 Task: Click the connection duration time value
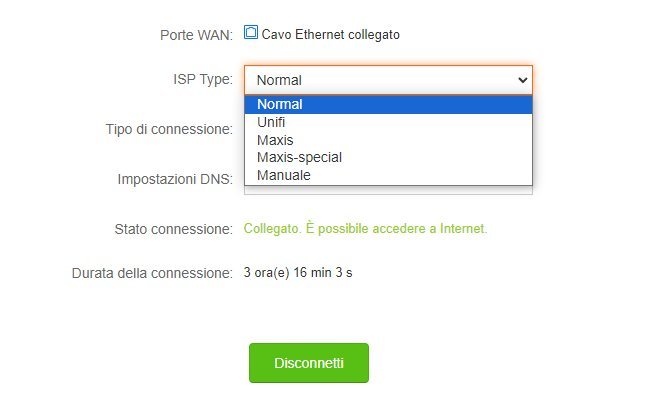pyautogui.click(x=301, y=272)
